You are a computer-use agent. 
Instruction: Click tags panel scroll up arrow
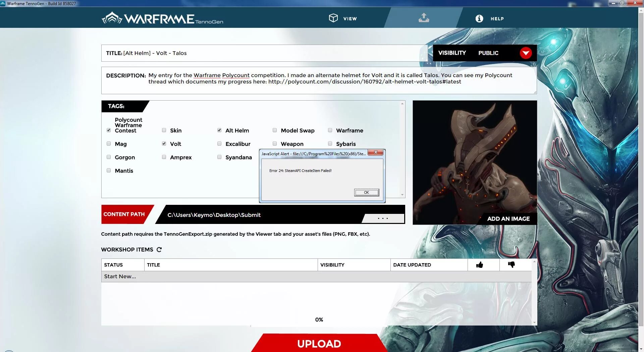click(x=402, y=104)
